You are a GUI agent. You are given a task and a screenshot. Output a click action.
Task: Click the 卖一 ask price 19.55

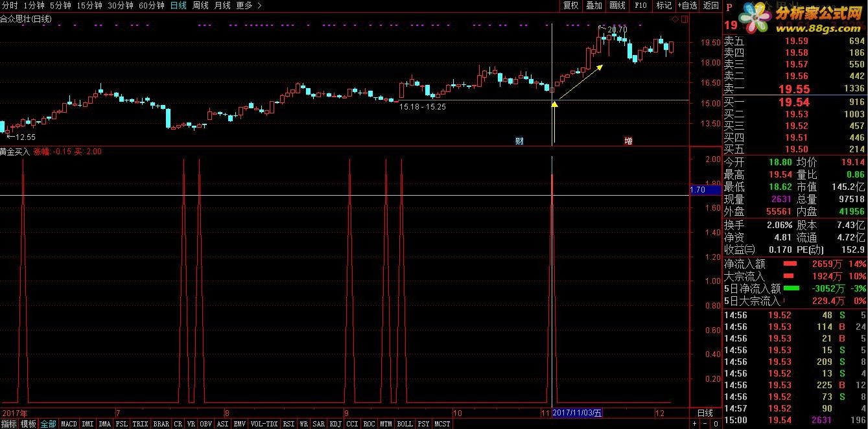click(x=795, y=89)
